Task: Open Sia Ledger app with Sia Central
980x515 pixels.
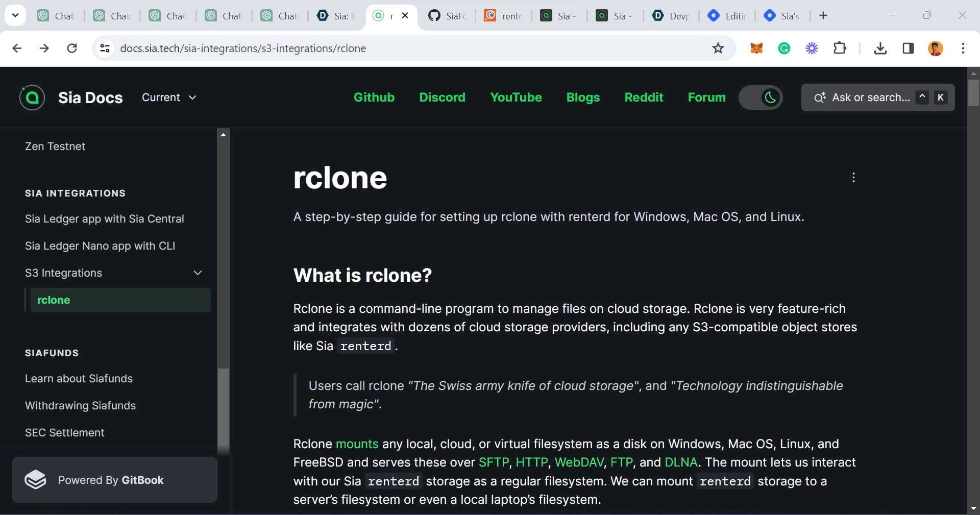Action: 105,219
